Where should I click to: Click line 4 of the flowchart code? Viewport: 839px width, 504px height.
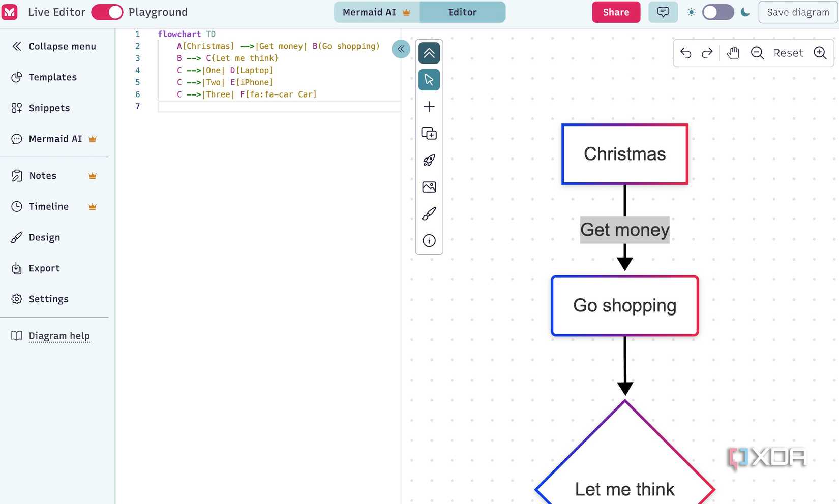pyautogui.click(x=225, y=70)
